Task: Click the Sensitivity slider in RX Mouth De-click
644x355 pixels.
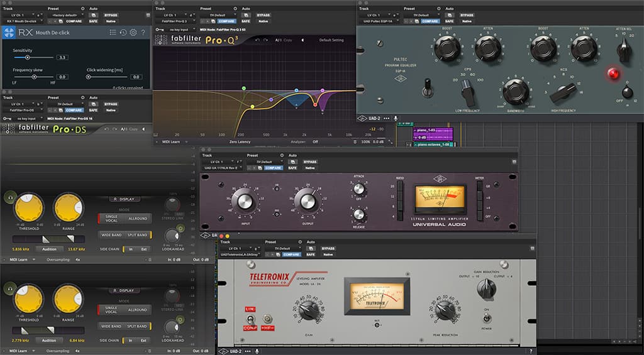Action: tap(33, 57)
